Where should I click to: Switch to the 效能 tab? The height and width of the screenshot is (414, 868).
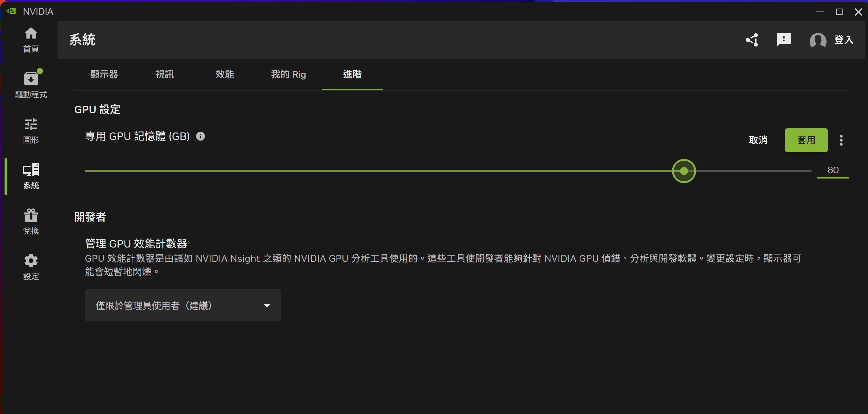coord(225,74)
